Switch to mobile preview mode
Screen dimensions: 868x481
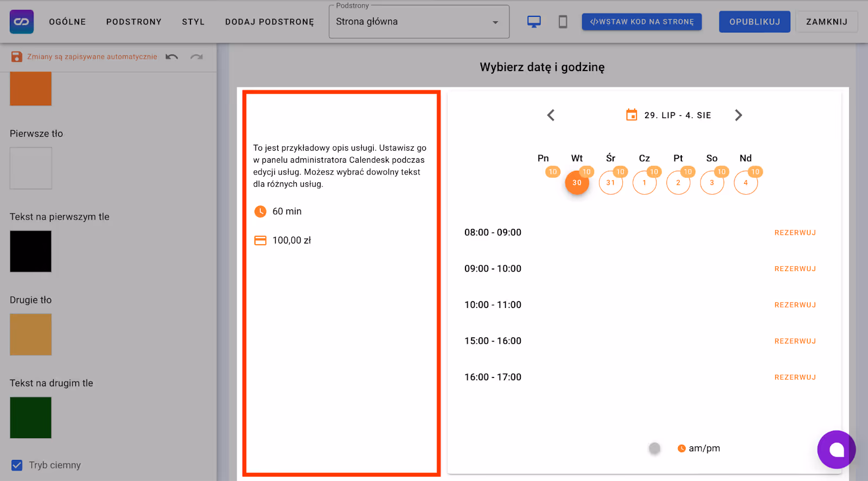tap(563, 22)
